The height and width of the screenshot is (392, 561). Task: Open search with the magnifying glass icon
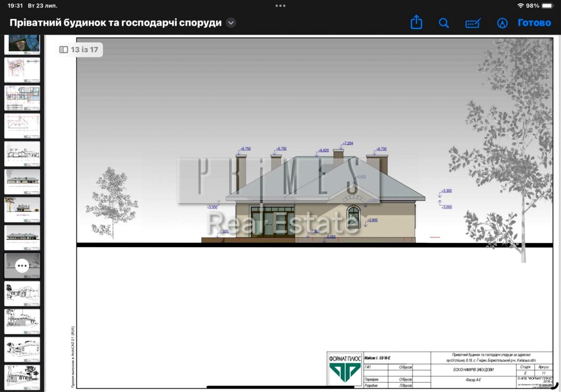tap(444, 23)
